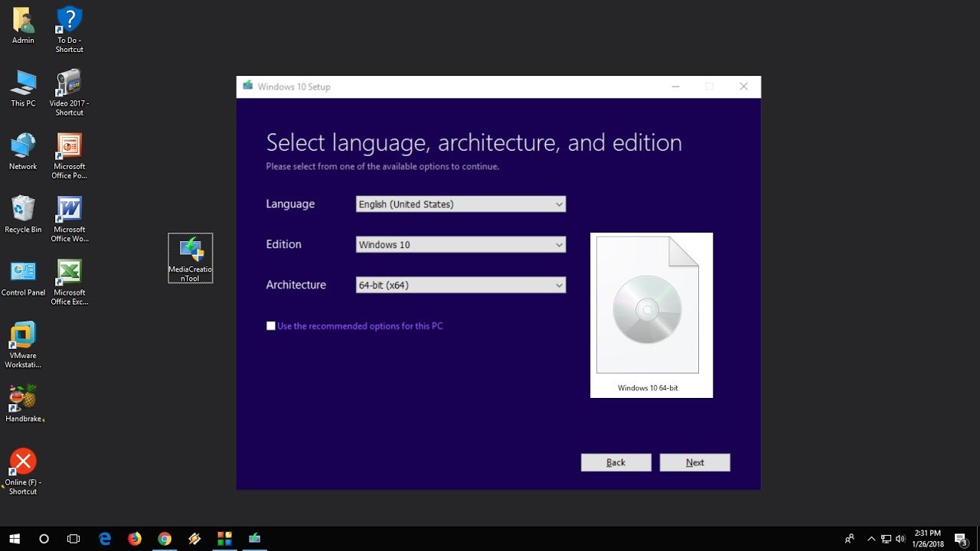
Task: Select the Microsoft Office Excel shortcut
Action: click(70, 282)
